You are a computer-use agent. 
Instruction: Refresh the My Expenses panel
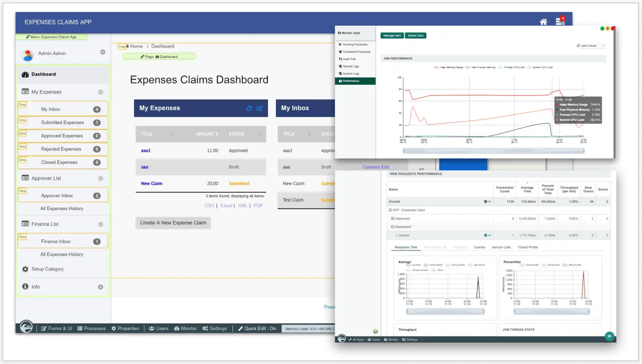point(249,108)
